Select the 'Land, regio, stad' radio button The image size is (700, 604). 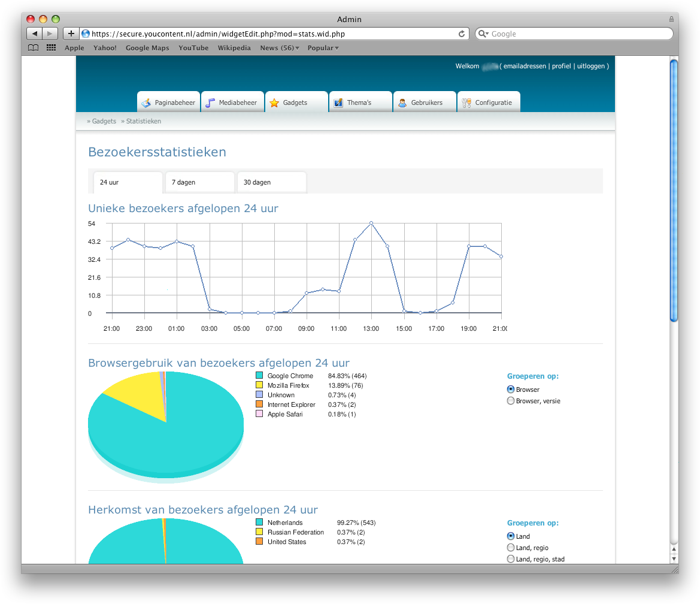coord(511,559)
